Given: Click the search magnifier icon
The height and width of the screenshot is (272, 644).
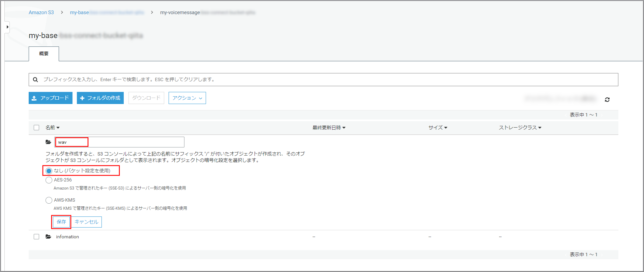Looking at the screenshot, I should [x=35, y=80].
